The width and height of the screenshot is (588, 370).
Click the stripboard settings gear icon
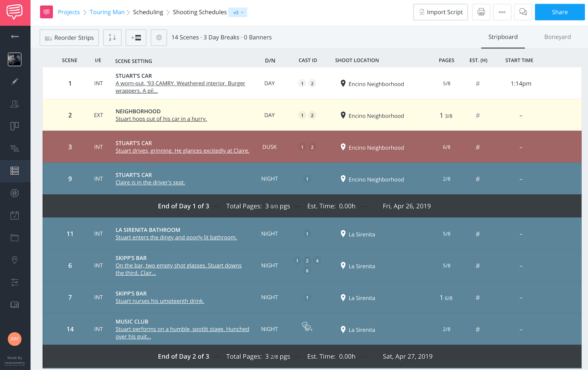(159, 37)
